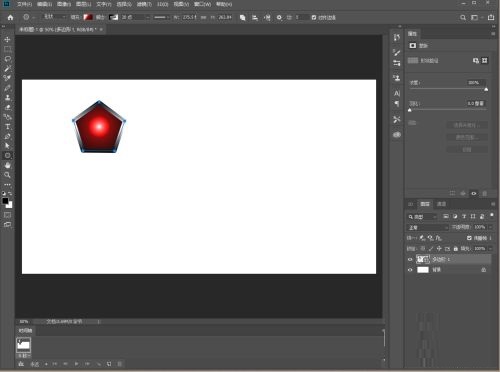The image size is (500, 372).
Task: Select the Zoom magnifier tool
Action: [x=7, y=175]
